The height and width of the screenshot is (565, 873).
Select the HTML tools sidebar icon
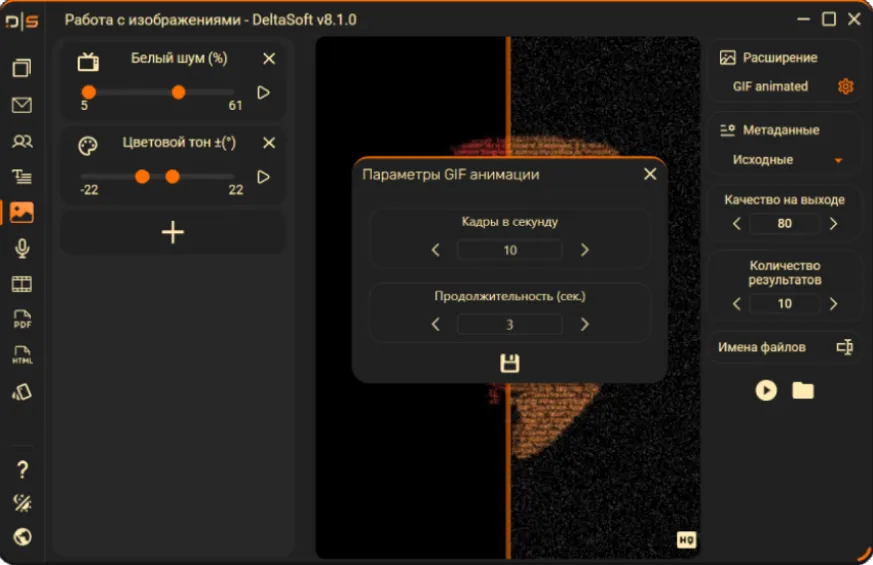pos(22,355)
